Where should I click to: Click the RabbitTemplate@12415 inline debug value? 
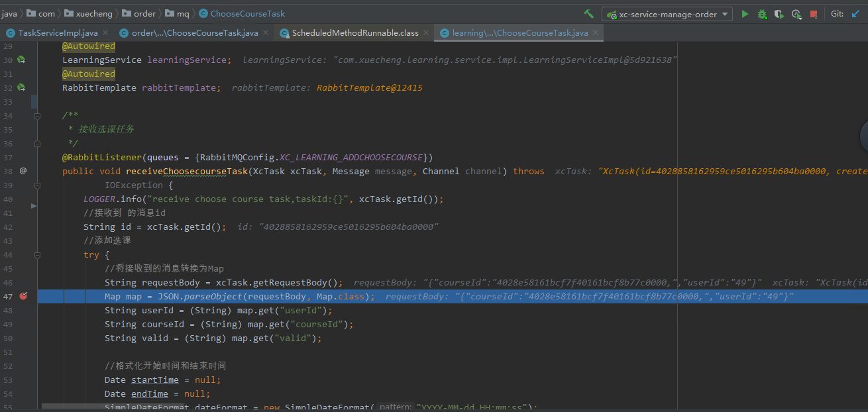370,87
